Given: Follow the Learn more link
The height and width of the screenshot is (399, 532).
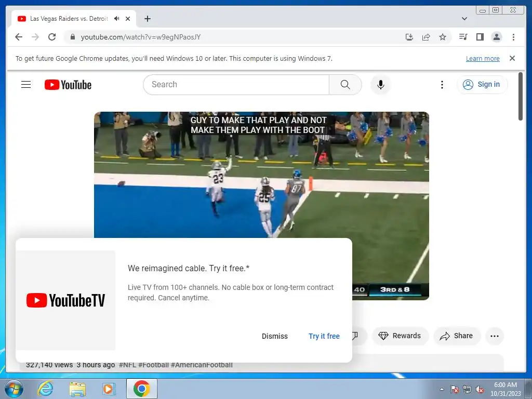Looking at the screenshot, I should (x=483, y=58).
